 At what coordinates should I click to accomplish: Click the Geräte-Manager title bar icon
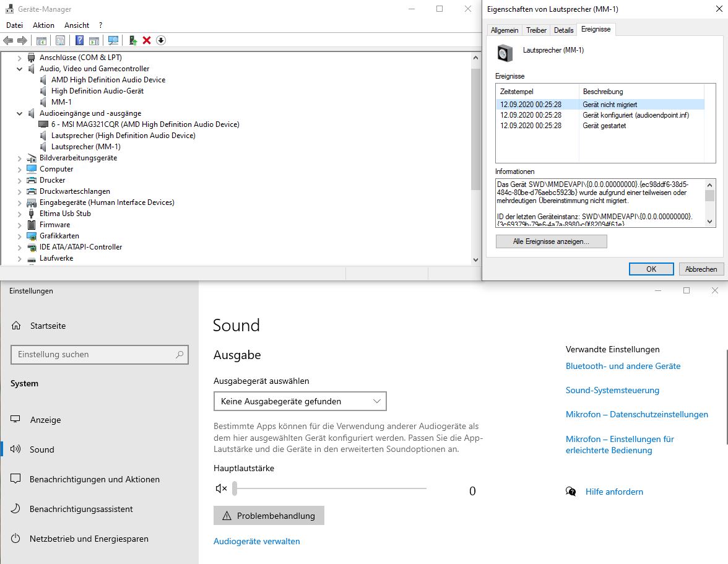coord(9,9)
